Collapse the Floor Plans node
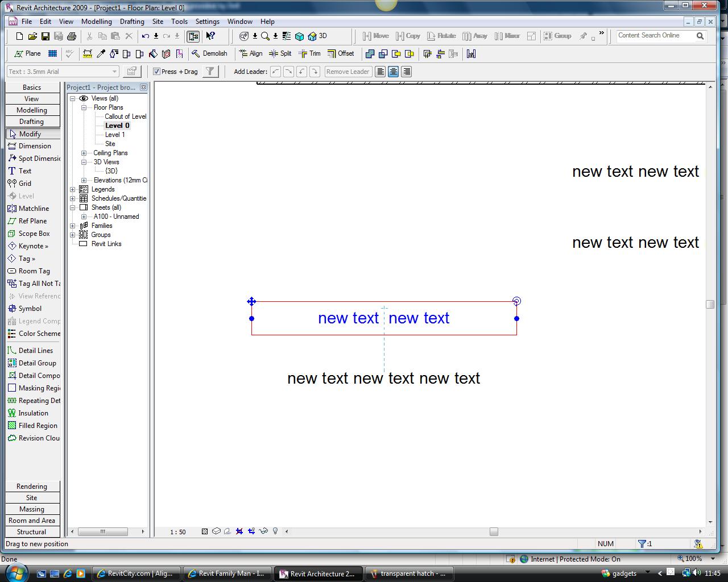 pyautogui.click(x=84, y=107)
